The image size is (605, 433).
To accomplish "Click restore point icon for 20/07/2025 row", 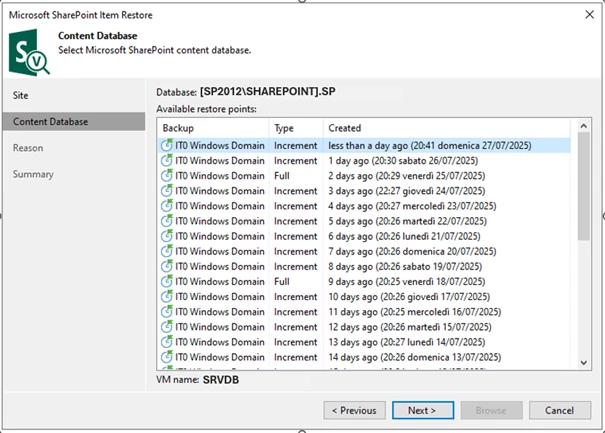I will pos(167,251).
